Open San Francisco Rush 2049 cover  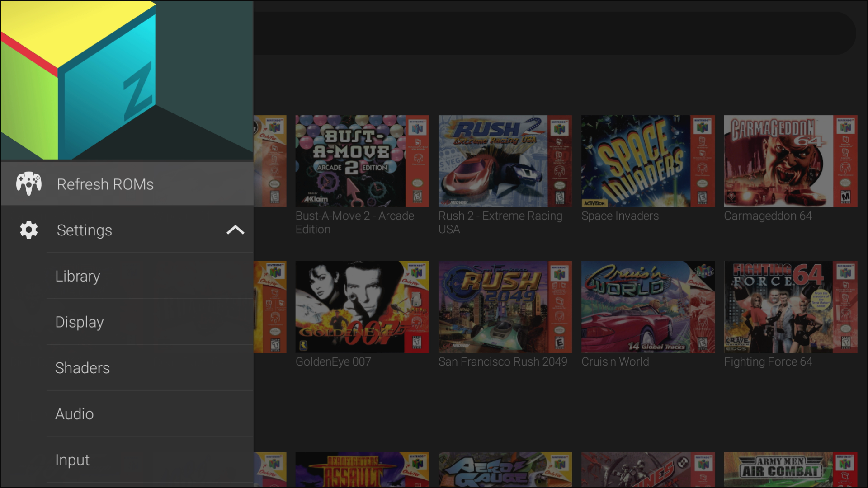(x=505, y=307)
